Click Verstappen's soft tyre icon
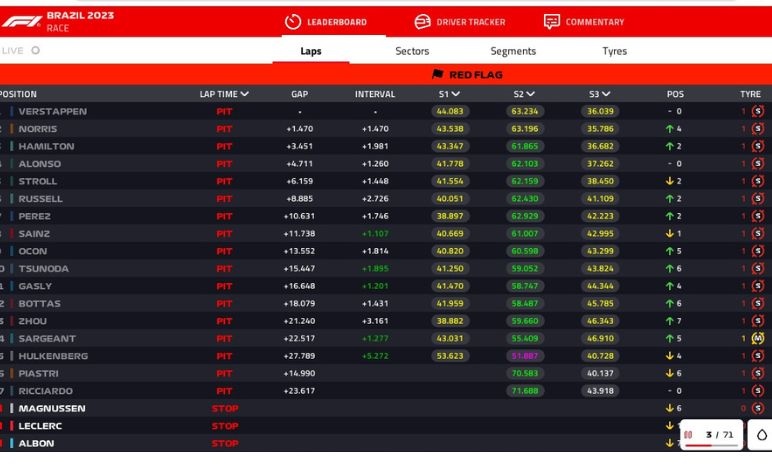 (757, 111)
